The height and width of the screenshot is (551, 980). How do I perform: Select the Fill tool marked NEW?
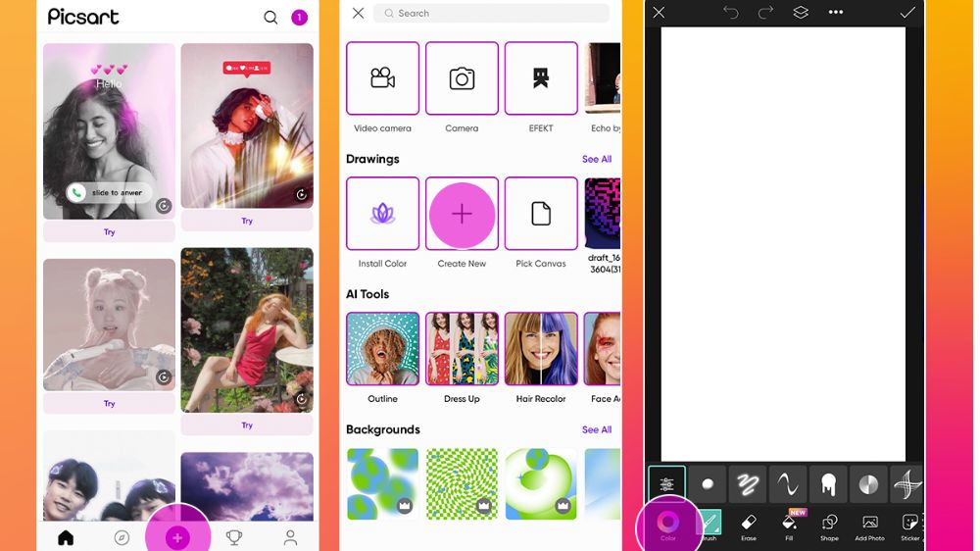(x=789, y=526)
